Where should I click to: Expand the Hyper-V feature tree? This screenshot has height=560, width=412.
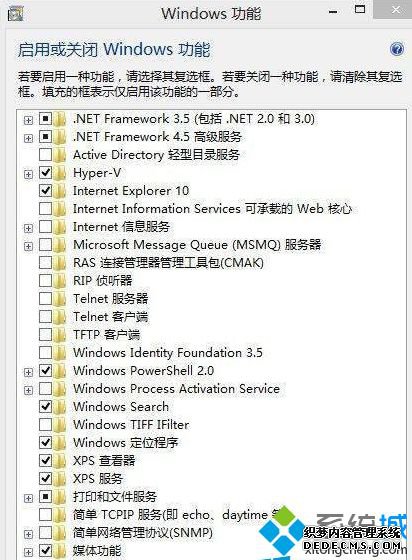[x=28, y=174]
